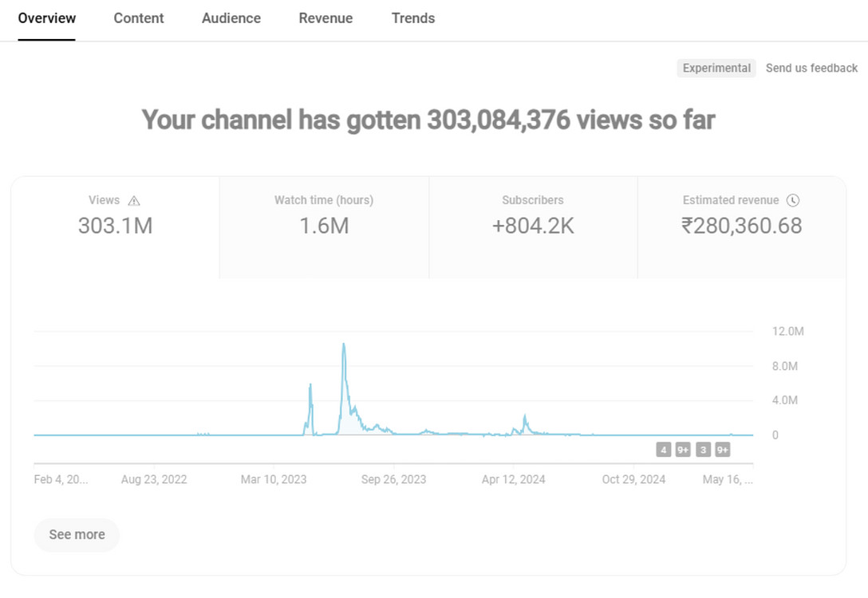Click the '4' video marker on timeline
This screenshot has width=868, height=598.
tap(663, 450)
